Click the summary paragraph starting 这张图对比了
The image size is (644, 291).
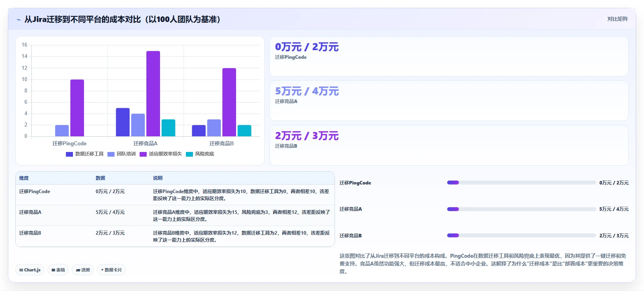click(x=483, y=264)
